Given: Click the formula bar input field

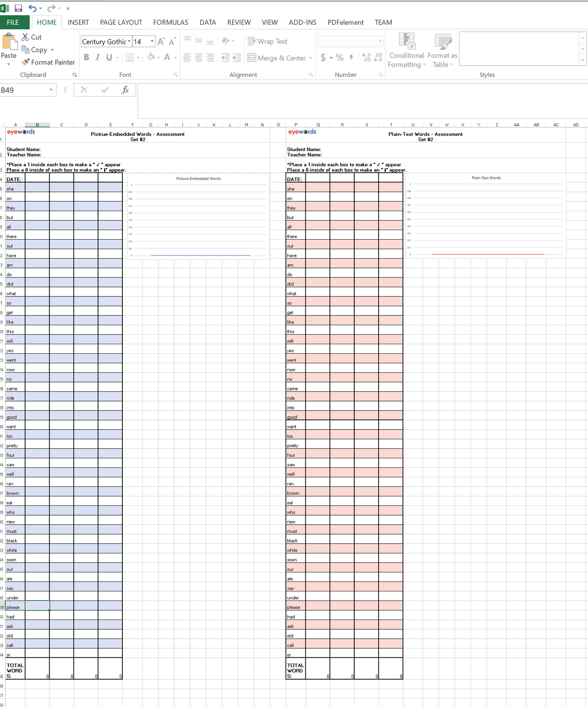Looking at the screenshot, I should tap(362, 101).
